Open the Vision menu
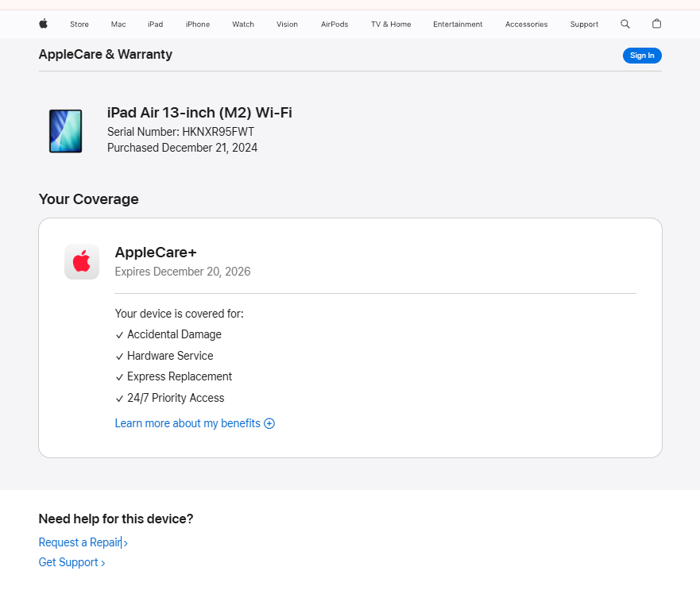700x594 pixels. pos(287,24)
